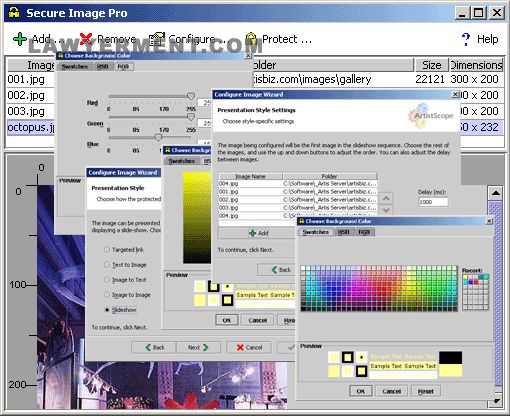The height and width of the screenshot is (416, 510).
Task: Click Image Name header in wizard slideshow list
Action: click(250, 176)
